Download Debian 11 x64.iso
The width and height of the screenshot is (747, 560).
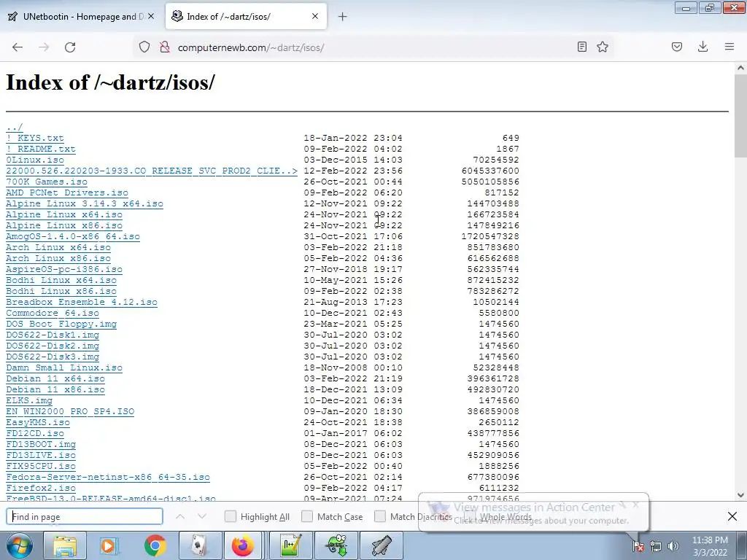tap(55, 379)
